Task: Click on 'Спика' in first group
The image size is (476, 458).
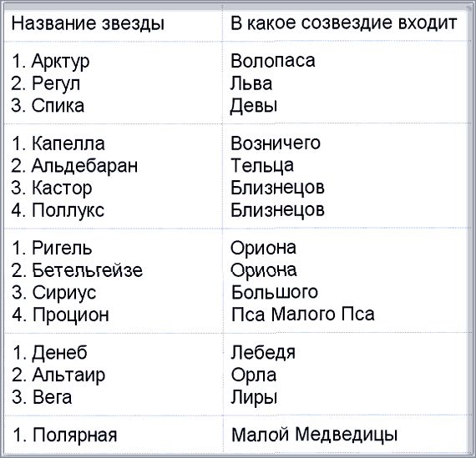Action: (58, 106)
